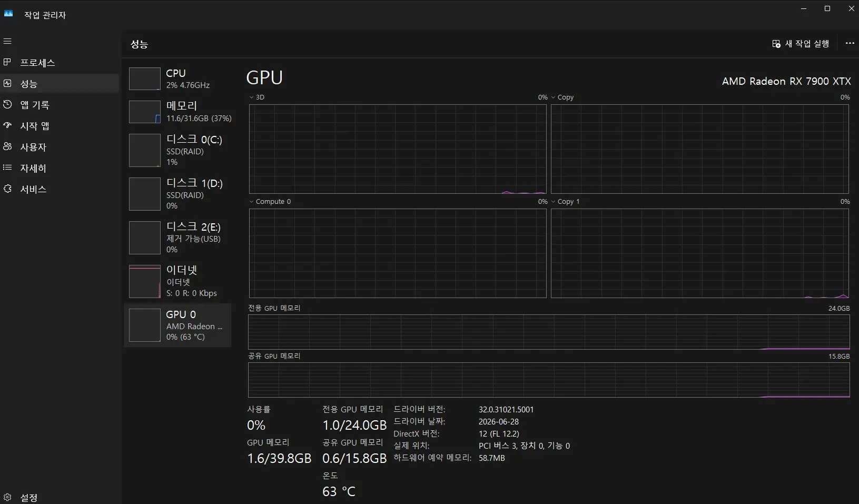The height and width of the screenshot is (504, 859).
Task: Open the 사용자 tab
Action: (60, 147)
